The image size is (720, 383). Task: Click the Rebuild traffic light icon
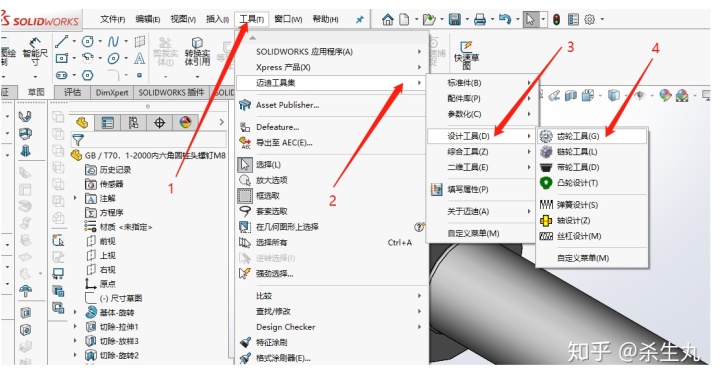(x=557, y=19)
